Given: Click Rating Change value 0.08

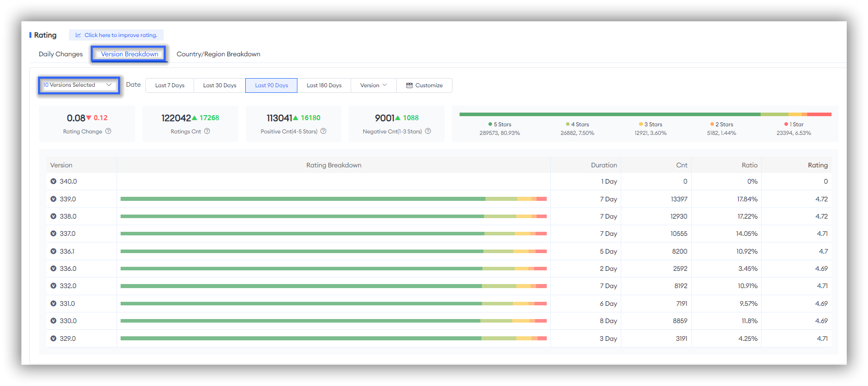Looking at the screenshot, I should (x=76, y=118).
